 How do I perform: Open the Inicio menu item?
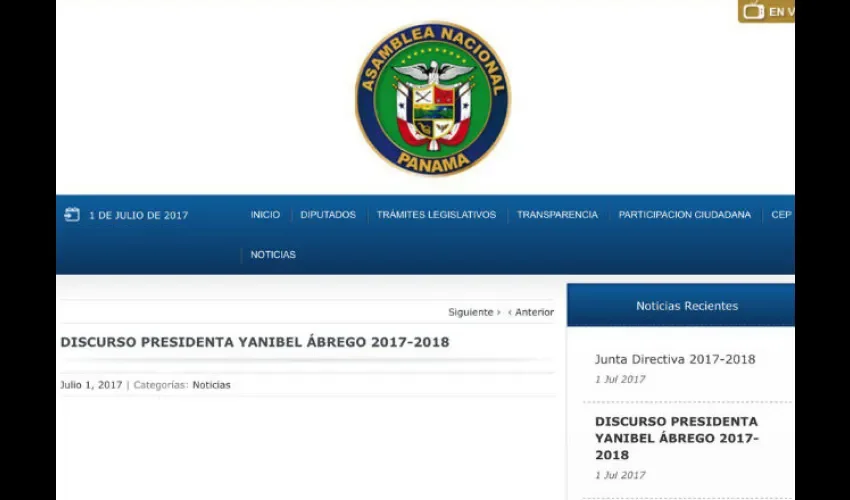pos(265,215)
